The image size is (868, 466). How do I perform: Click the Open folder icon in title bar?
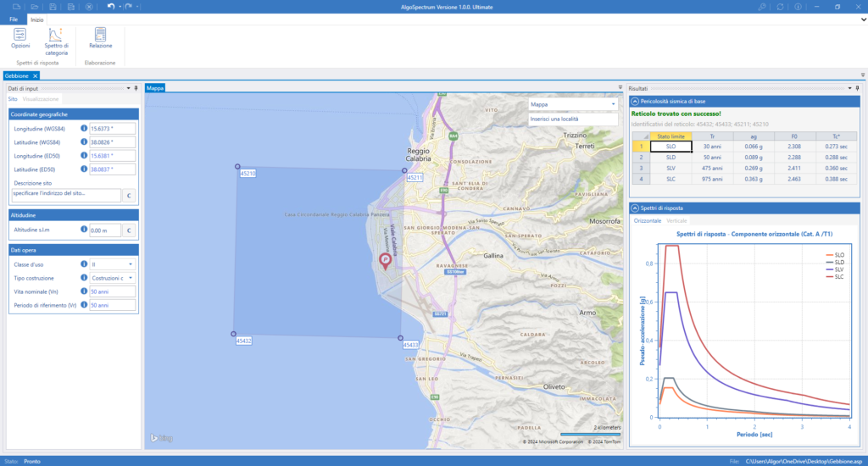pyautogui.click(x=34, y=7)
